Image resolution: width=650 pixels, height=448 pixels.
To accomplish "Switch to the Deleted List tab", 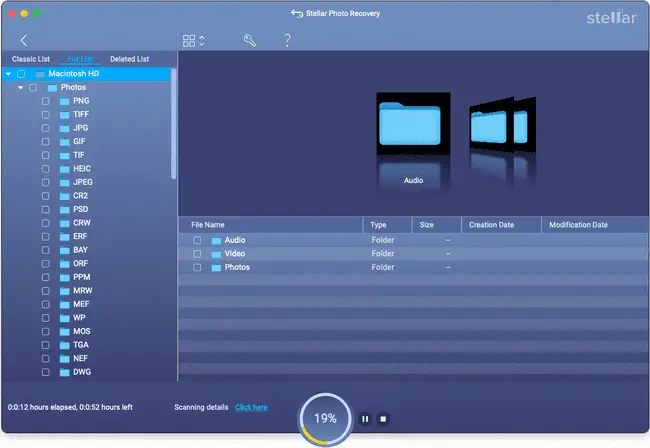I will coord(129,59).
